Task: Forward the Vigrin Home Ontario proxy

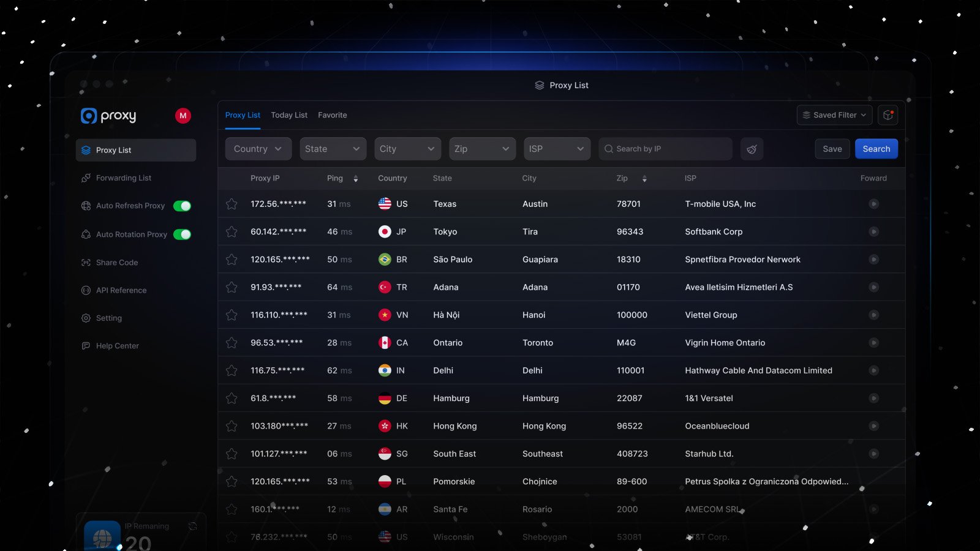Action: (874, 343)
